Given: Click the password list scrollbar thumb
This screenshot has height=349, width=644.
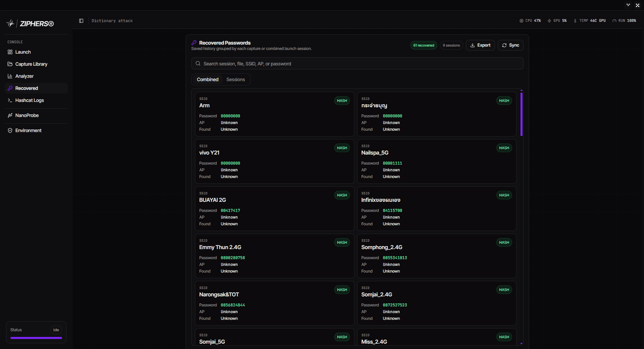Looking at the screenshot, I should (x=522, y=114).
